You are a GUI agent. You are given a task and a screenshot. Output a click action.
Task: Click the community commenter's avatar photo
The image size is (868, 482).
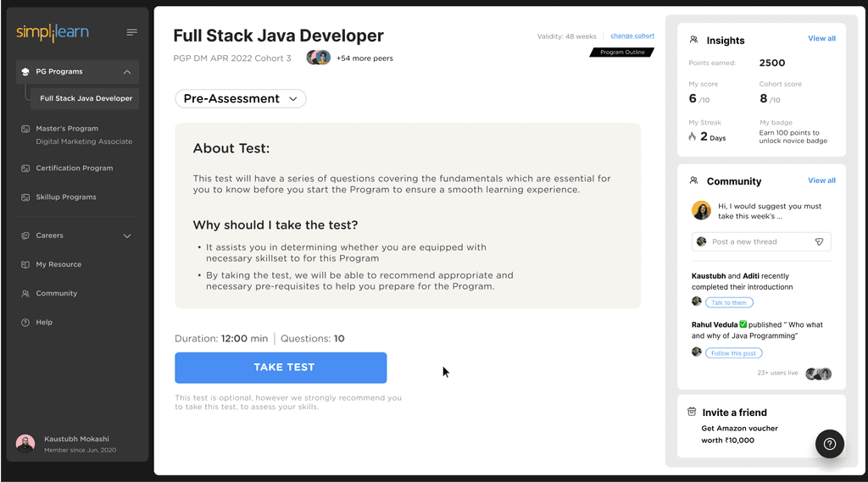tap(701, 210)
